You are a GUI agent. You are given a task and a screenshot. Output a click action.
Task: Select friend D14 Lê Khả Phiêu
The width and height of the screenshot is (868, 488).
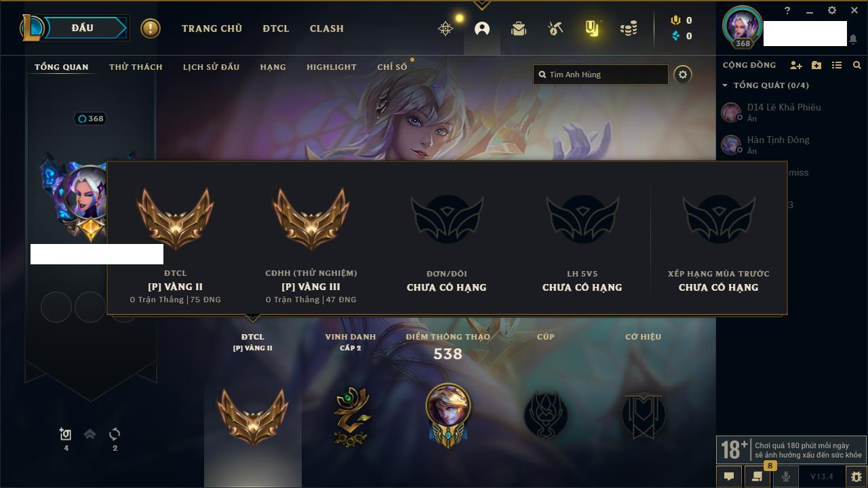pyautogui.click(x=784, y=113)
